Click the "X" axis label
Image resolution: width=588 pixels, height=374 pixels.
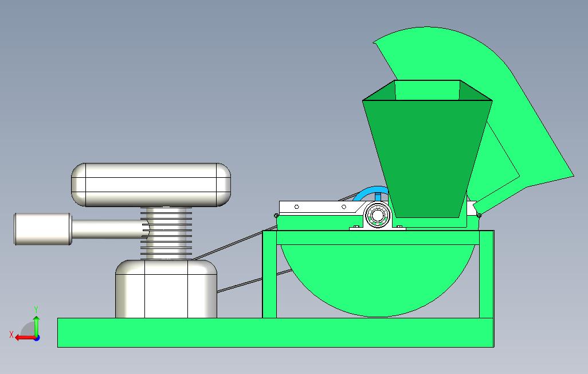[x=11, y=334]
